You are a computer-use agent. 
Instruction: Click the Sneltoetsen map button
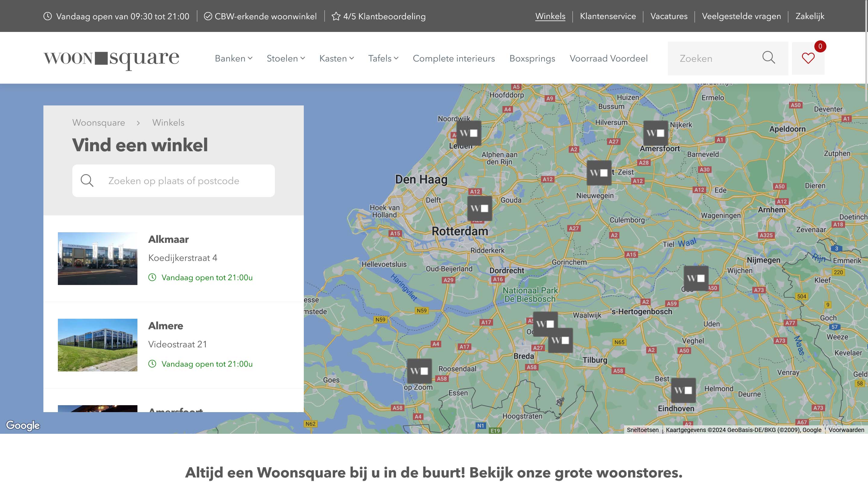pyautogui.click(x=643, y=430)
